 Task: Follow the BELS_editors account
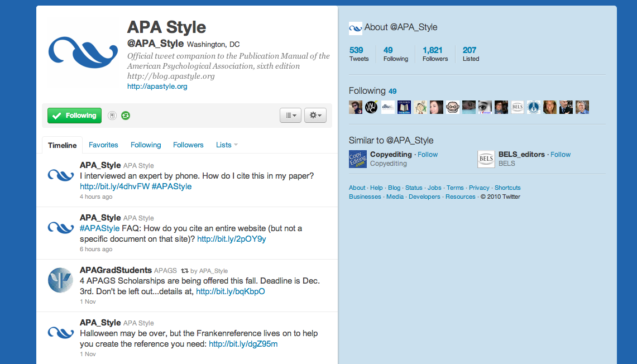click(561, 155)
